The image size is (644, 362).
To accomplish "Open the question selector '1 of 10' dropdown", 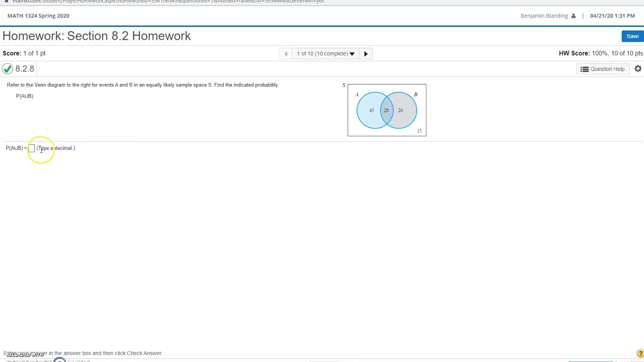I will click(326, 54).
